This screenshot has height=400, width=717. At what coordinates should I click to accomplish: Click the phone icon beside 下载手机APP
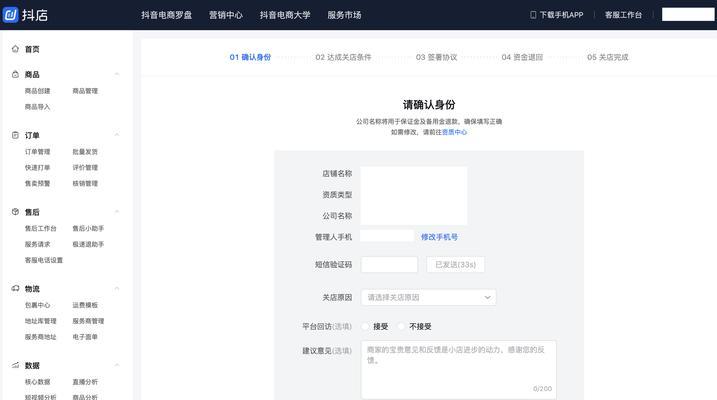pyautogui.click(x=533, y=15)
